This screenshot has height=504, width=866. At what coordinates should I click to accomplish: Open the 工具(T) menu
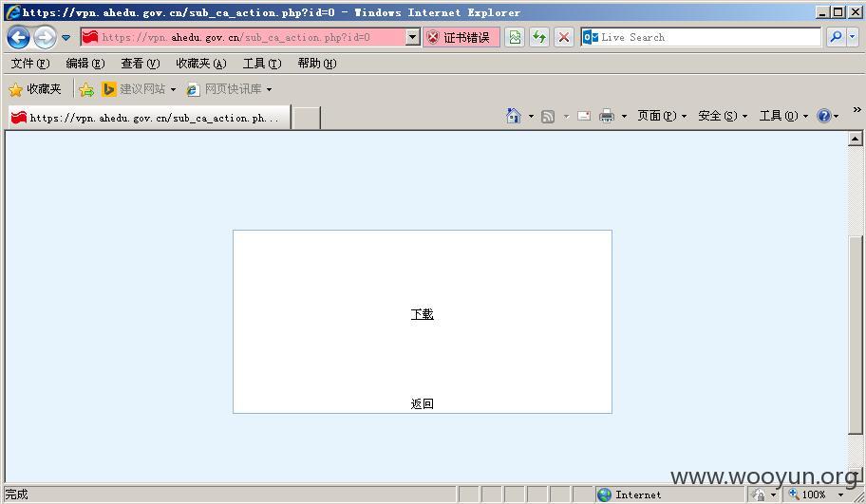coord(262,64)
